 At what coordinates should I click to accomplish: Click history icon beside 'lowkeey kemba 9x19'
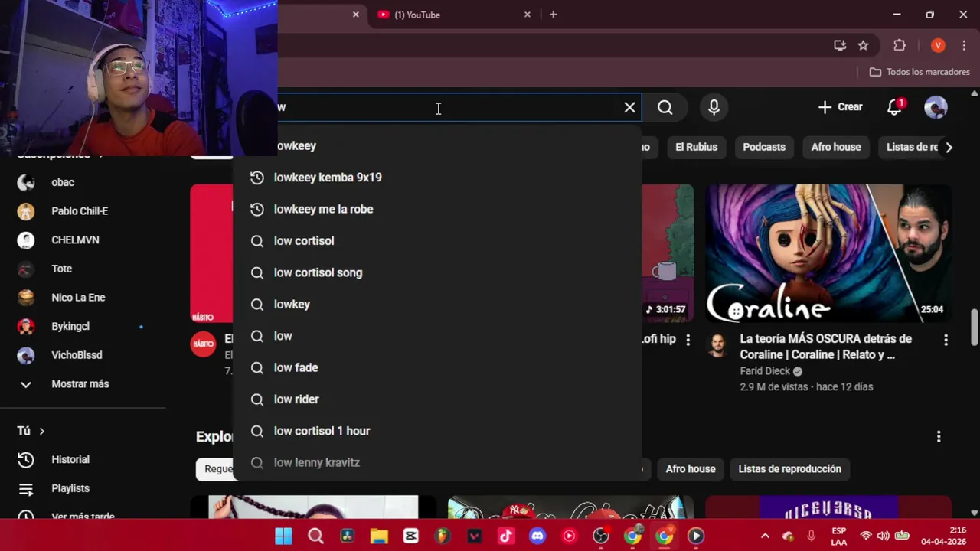pos(257,178)
